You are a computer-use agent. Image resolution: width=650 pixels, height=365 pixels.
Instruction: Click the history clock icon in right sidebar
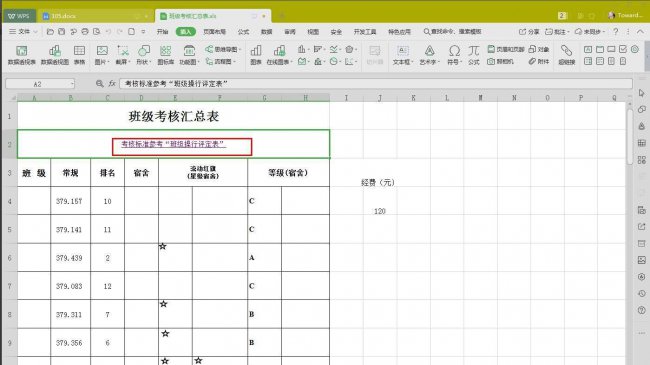(x=642, y=293)
